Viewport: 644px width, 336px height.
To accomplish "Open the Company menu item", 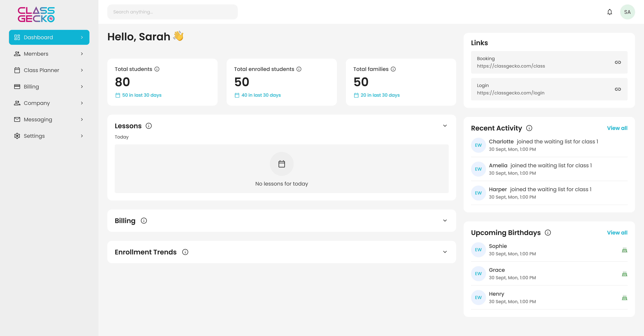I will [37, 103].
